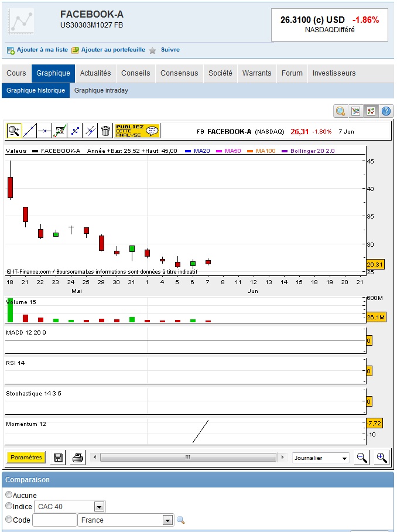Click the trash icon to delete drawings
397x532 pixels.
click(x=105, y=130)
